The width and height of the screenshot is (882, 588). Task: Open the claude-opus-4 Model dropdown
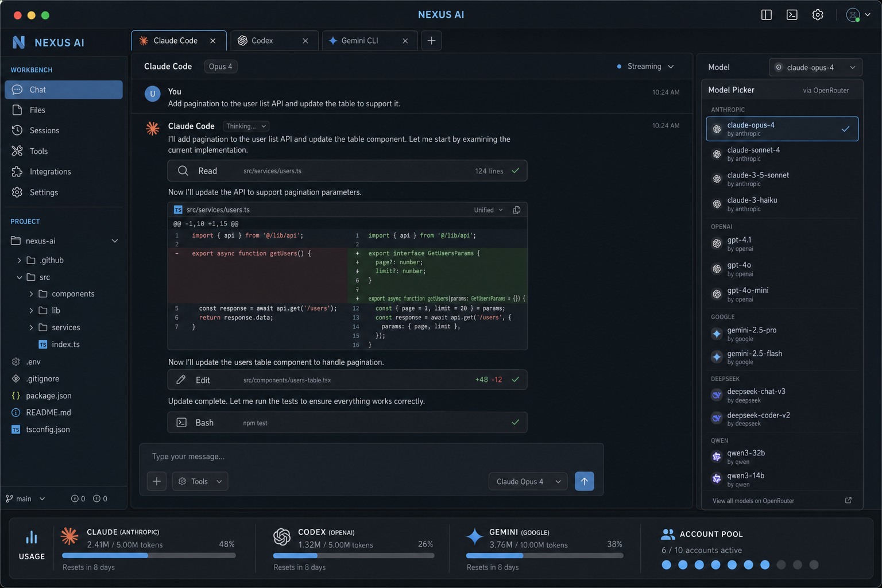click(x=815, y=67)
